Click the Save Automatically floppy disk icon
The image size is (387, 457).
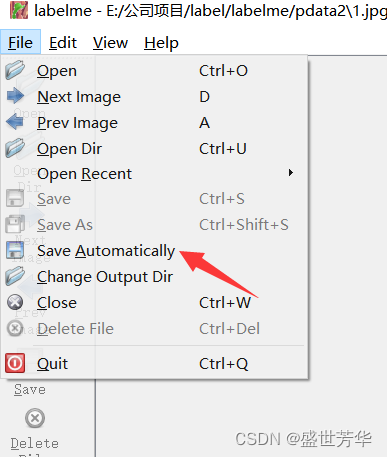(x=15, y=251)
